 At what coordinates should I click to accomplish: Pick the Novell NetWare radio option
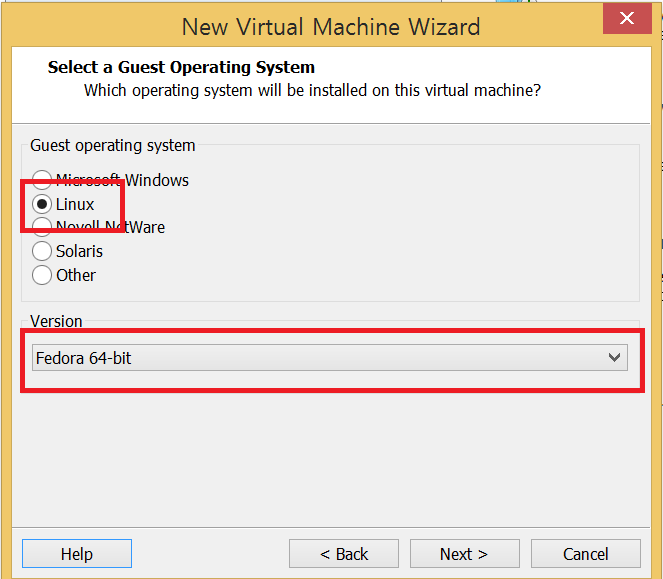pos(42,227)
